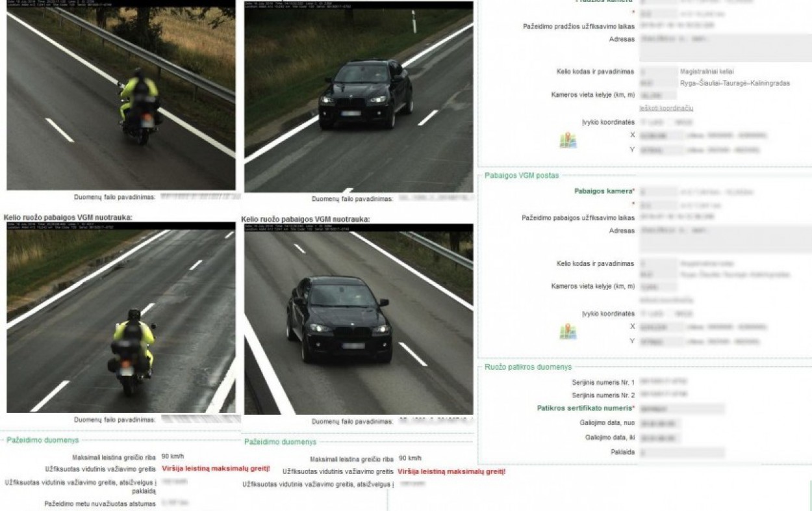Click Adresas field in Pabaigos VGM postas
The width and height of the screenshot is (812, 511).
click(724, 239)
